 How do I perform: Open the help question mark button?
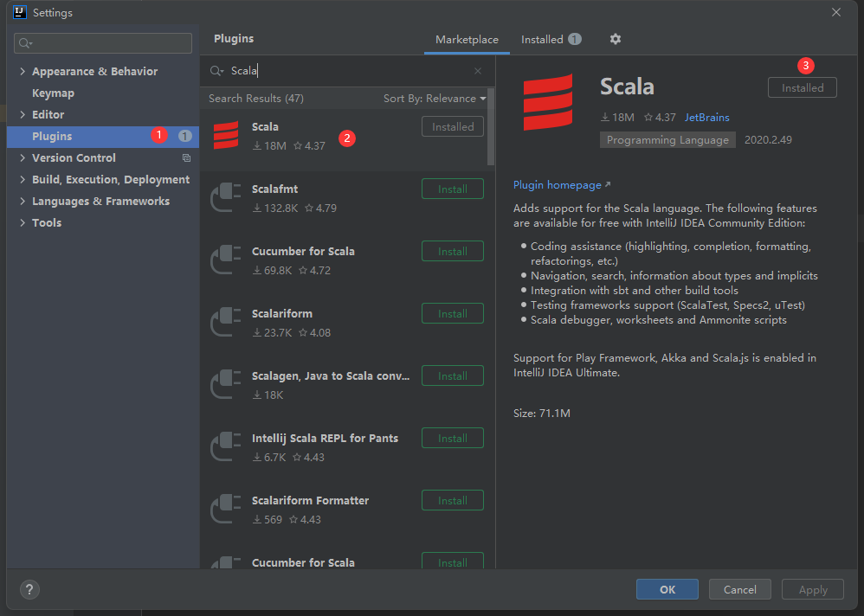tap(29, 589)
